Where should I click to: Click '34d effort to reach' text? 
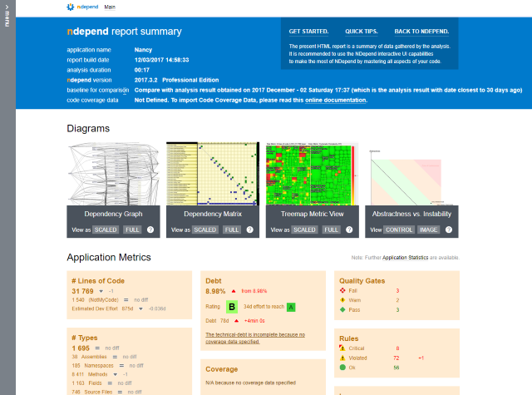(264, 306)
